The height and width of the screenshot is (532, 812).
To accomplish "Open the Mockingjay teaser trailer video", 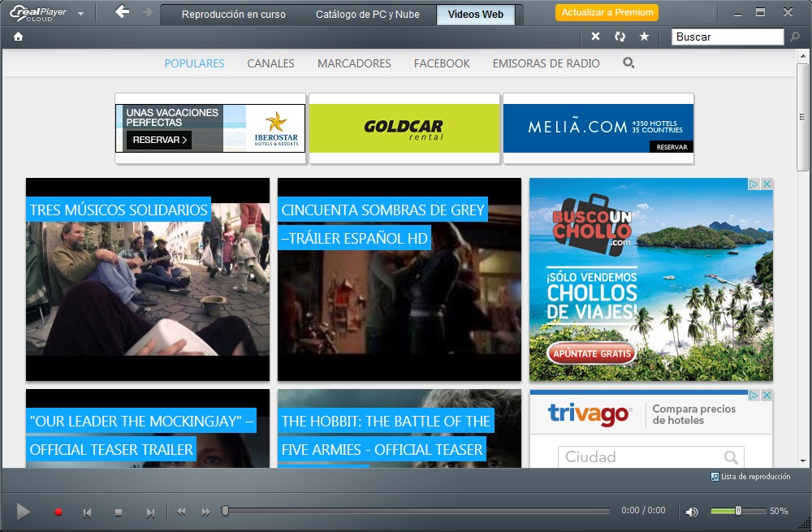I will pyautogui.click(x=148, y=428).
